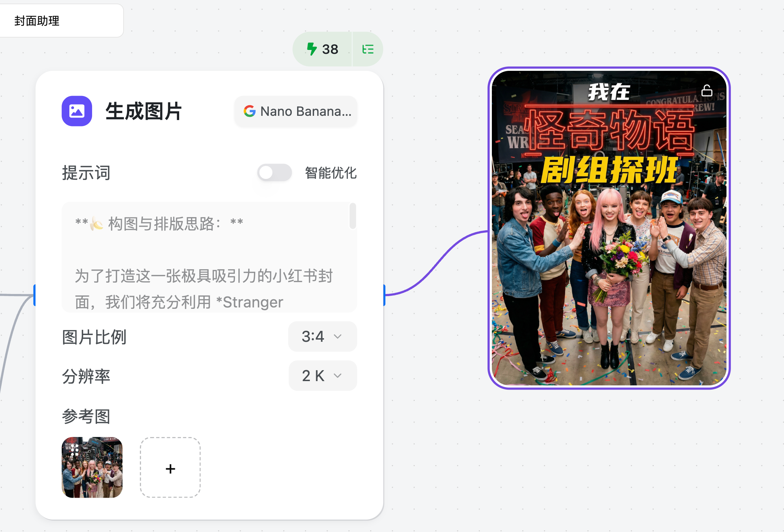Image resolution: width=784 pixels, height=532 pixels.
Task: Click the unlock icon on output image
Action: click(706, 91)
